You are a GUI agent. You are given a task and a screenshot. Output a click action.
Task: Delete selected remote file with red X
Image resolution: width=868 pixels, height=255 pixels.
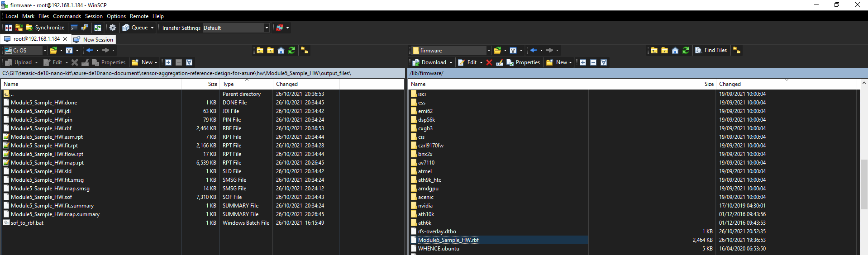pos(489,62)
